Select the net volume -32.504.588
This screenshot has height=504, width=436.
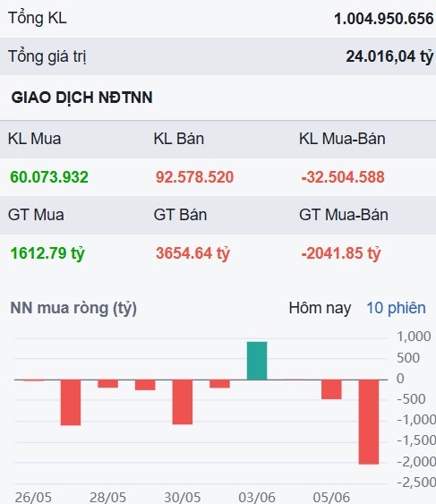[343, 177]
